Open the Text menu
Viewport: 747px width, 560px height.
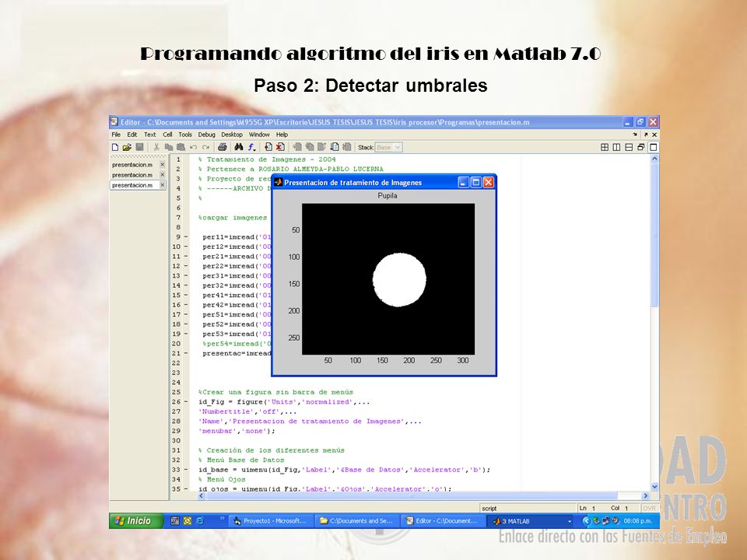click(150, 135)
